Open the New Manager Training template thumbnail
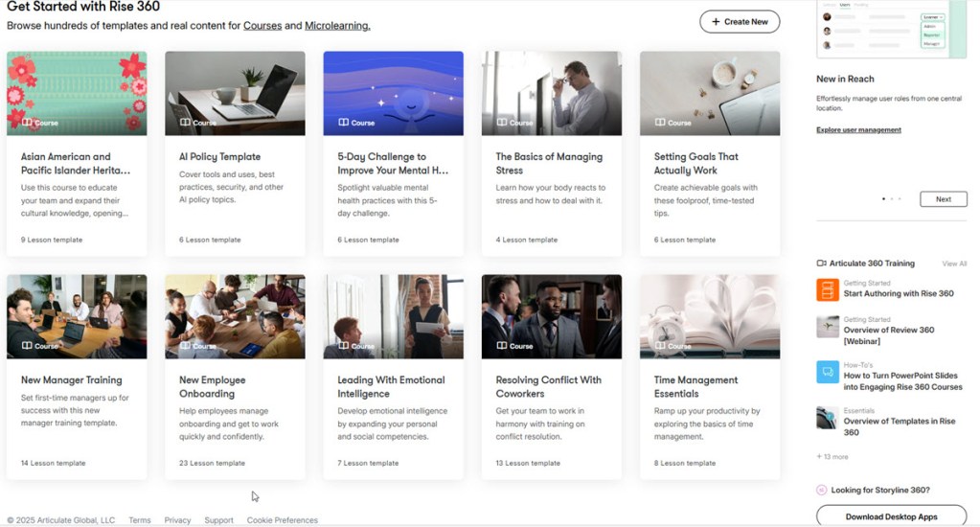The image size is (980, 527). [77, 316]
